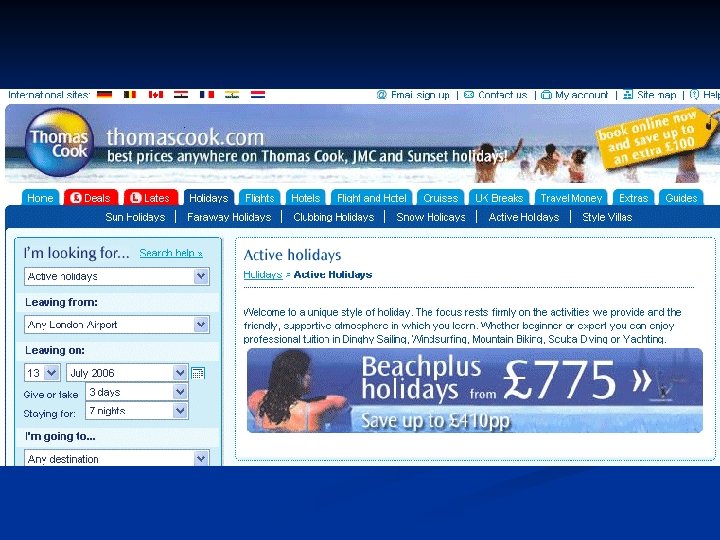The image size is (720, 540).
Task: Choose Sun Holidays submenu item
Action: [x=135, y=217]
